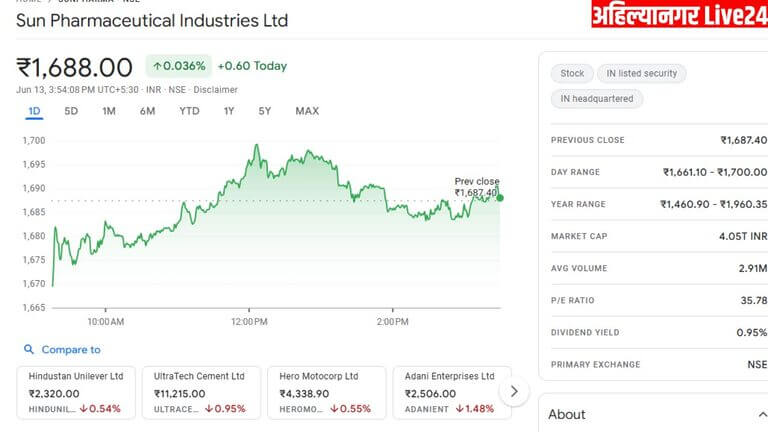This screenshot has width=768, height=432.
Task: Click the ADANIENT 1.48% change
Action: [x=475, y=408]
